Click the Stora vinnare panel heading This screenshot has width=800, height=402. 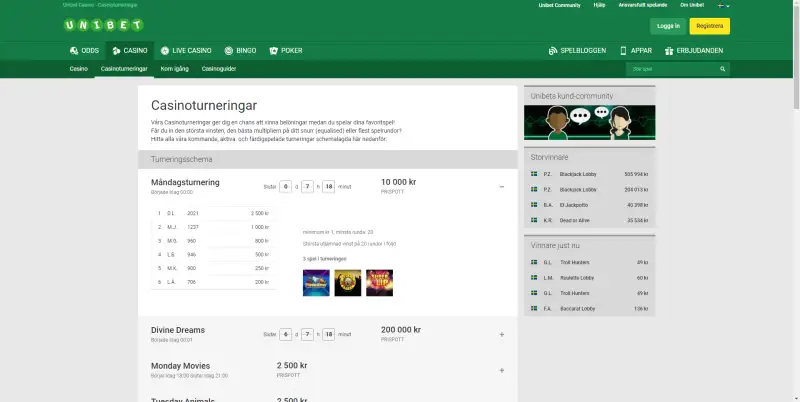549,157
